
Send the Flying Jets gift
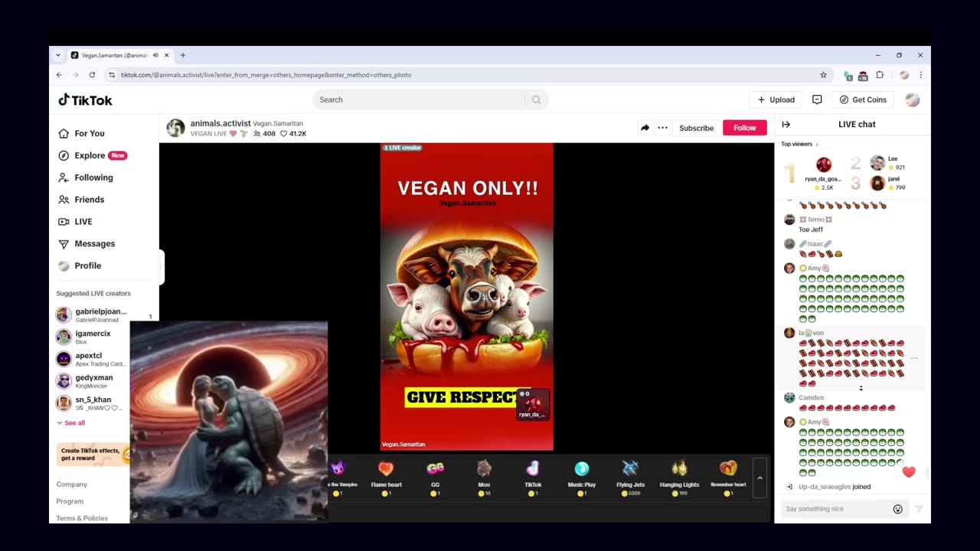point(630,478)
